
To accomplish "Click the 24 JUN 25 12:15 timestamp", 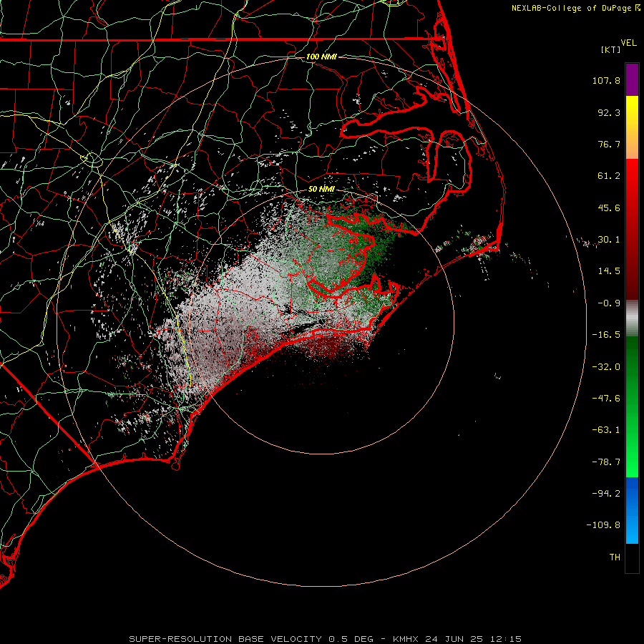I will coord(473,639).
